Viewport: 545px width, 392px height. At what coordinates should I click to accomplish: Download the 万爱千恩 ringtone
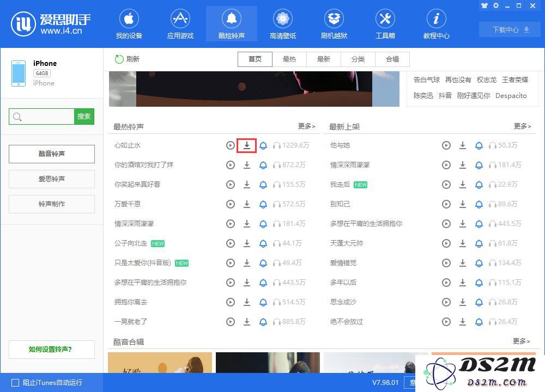247,204
